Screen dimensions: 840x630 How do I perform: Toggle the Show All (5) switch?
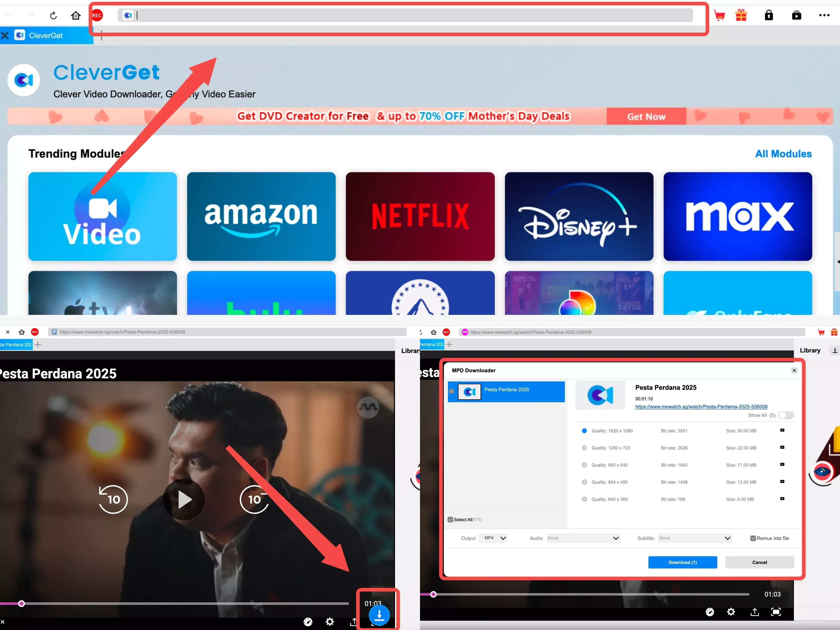coord(786,415)
